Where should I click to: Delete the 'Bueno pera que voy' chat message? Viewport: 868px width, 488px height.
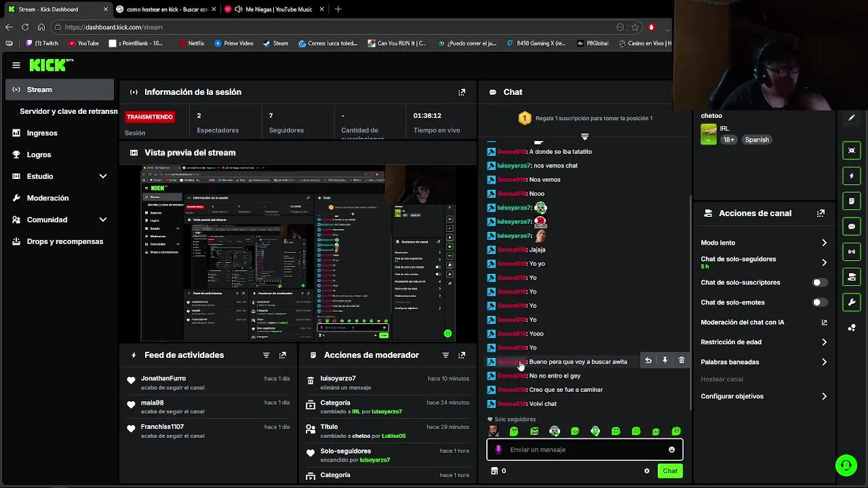point(682,361)
